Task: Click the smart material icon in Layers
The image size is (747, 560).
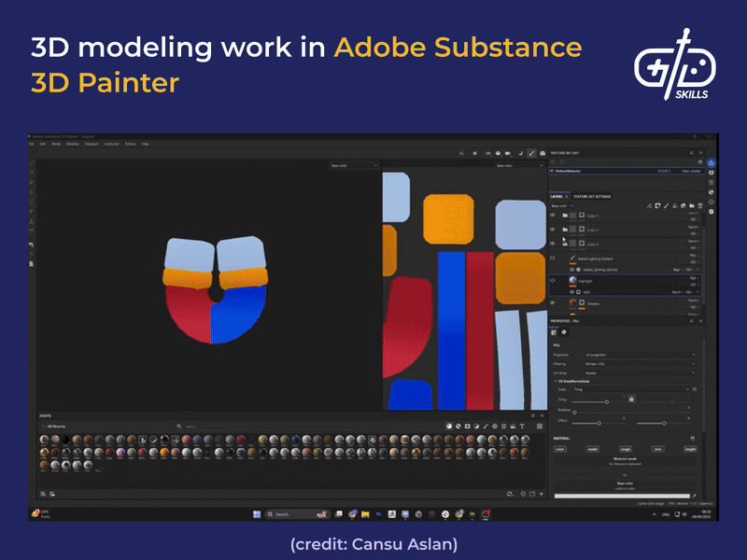Action: 684,206
